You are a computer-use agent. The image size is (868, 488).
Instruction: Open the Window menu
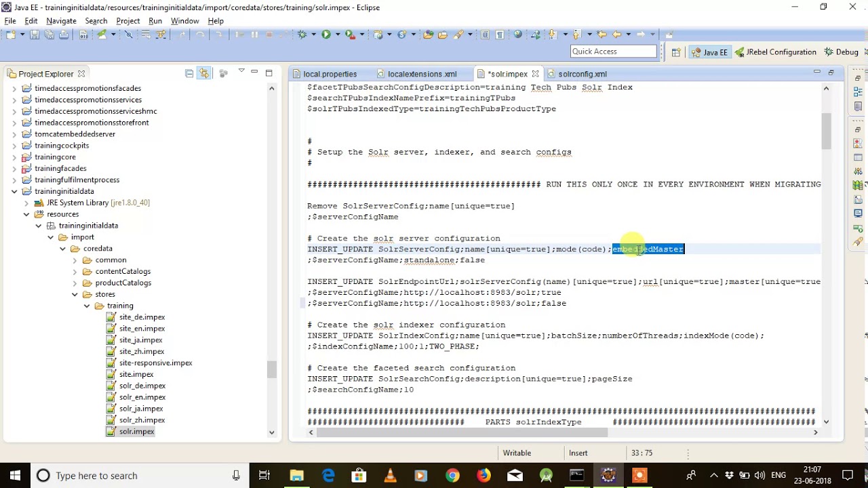point(184,21)
